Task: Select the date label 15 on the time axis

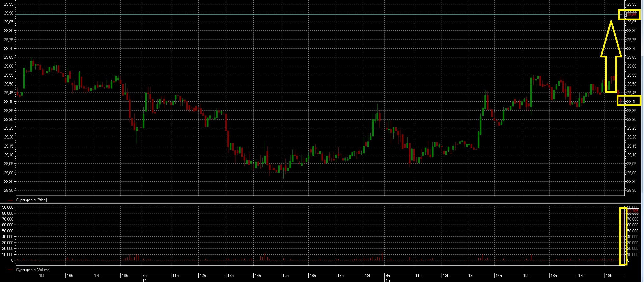Action: 388,280
